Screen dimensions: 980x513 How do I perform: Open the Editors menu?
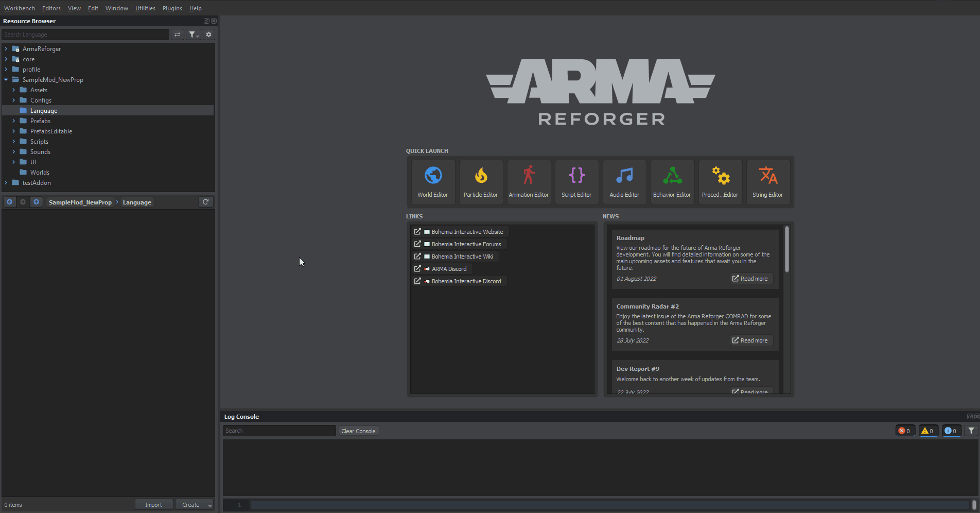51,8
